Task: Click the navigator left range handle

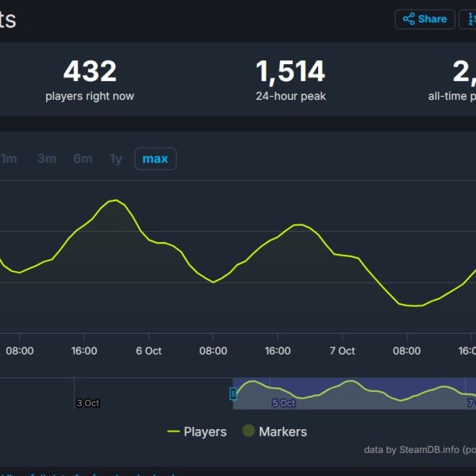Action: coord(233,393)
